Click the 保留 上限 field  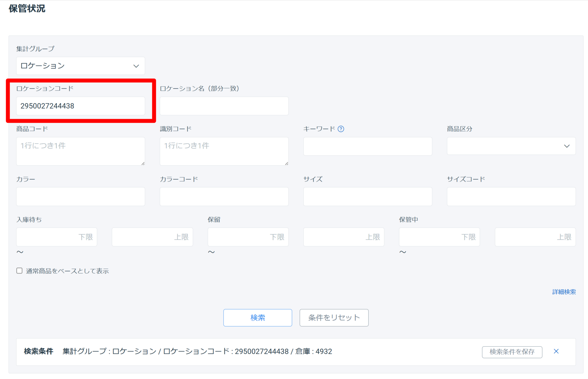pos(344,237)
